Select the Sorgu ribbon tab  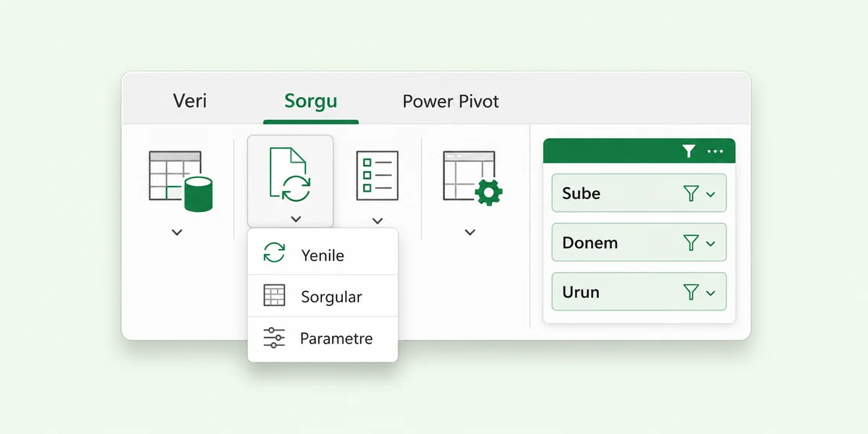(311, 101)
